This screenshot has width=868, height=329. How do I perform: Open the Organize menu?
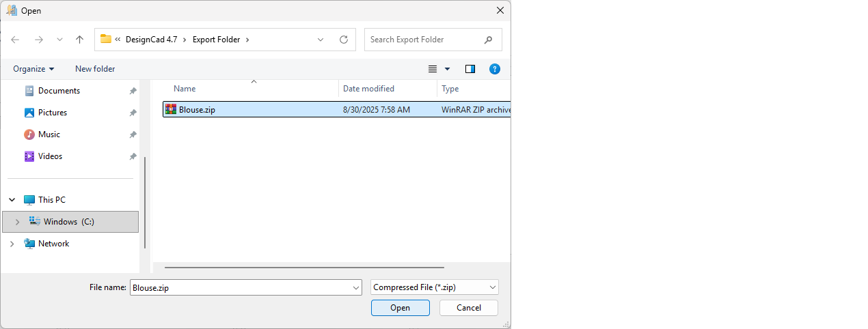pos(33,69)
